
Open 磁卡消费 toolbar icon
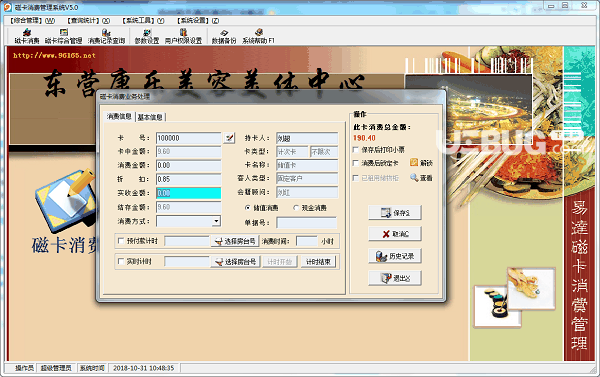27,36
